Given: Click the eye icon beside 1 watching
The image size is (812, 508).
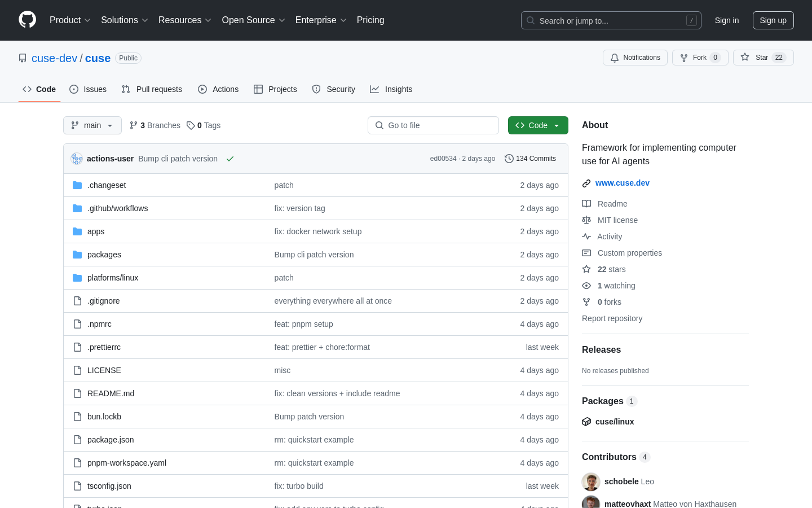Looking at the screenshot, I should tap(586, 286).
